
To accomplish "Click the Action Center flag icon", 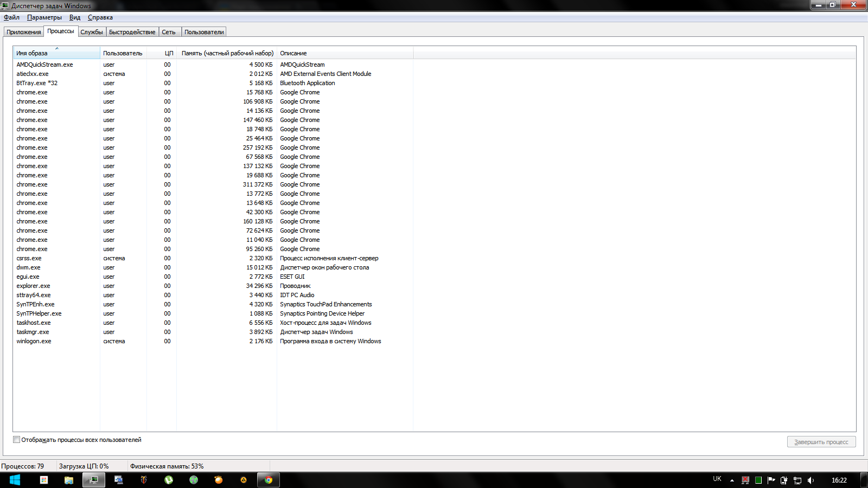I will 771,480.
